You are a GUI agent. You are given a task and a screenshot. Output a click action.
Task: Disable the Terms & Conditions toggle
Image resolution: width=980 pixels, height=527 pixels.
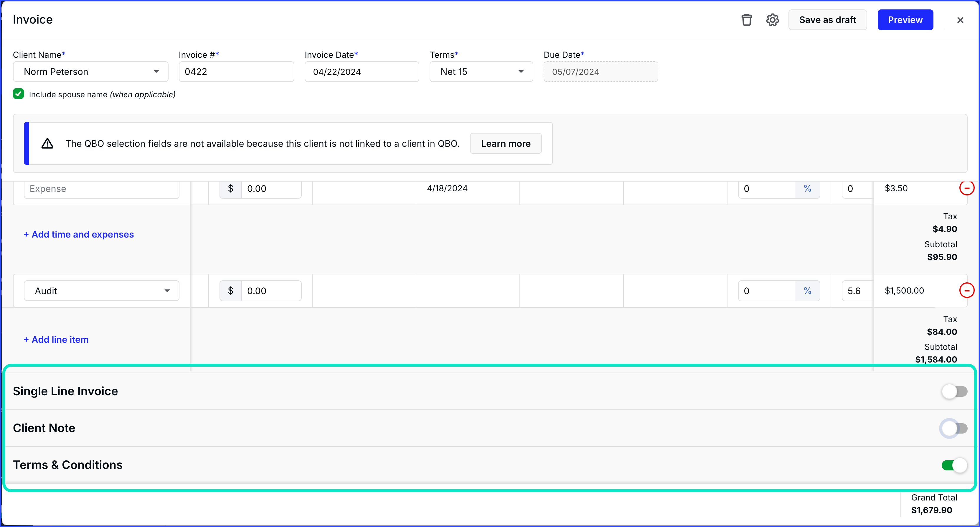[x=954, y=465]
